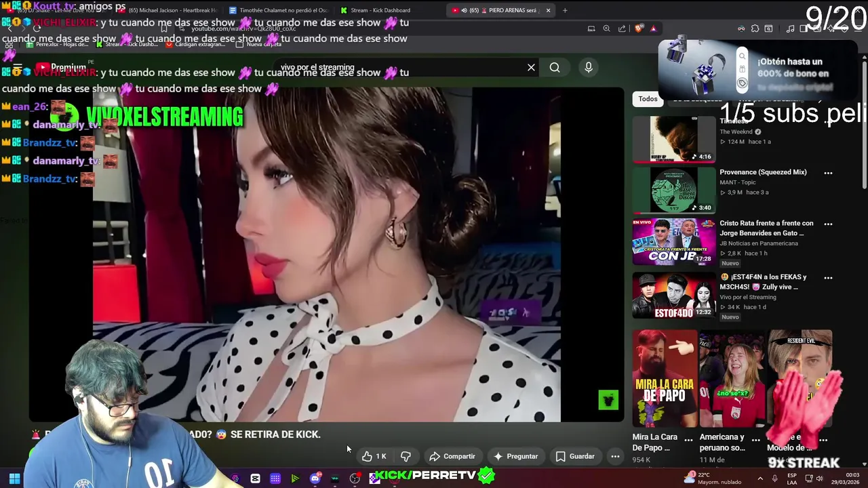Open MANT - Topic channel link

click(737, 182)
